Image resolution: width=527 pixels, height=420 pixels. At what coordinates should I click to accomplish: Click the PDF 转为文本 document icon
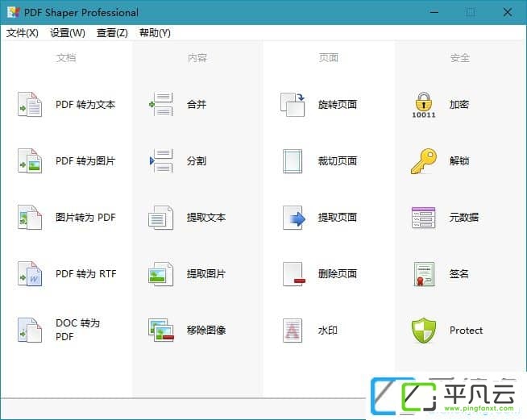30,104
